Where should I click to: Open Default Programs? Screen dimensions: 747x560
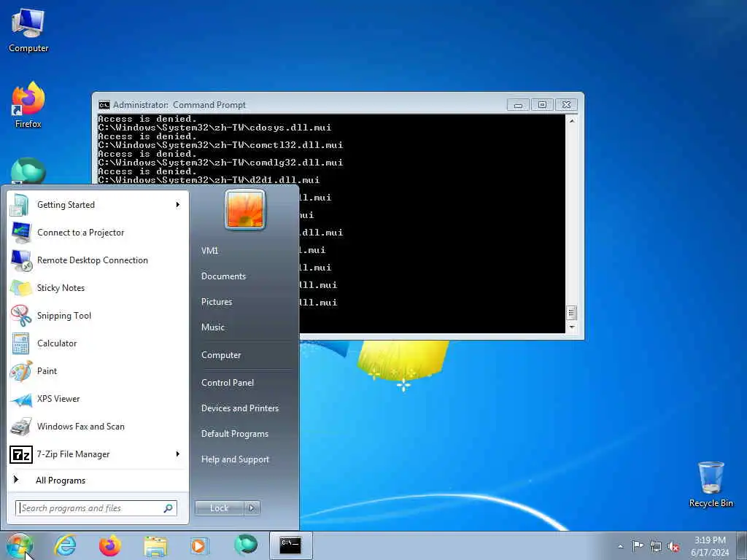(x=235, y=434)
